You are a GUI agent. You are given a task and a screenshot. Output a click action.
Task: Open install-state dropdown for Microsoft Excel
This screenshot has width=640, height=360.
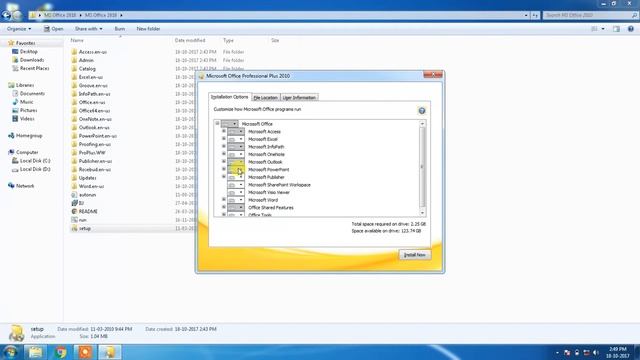click(x=236, y=139)
